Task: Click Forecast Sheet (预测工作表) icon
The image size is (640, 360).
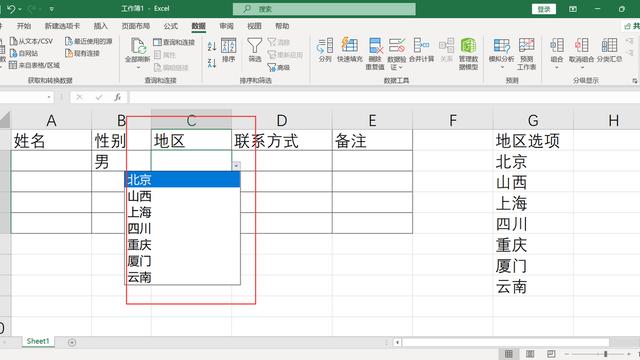Action: [527, 46]
